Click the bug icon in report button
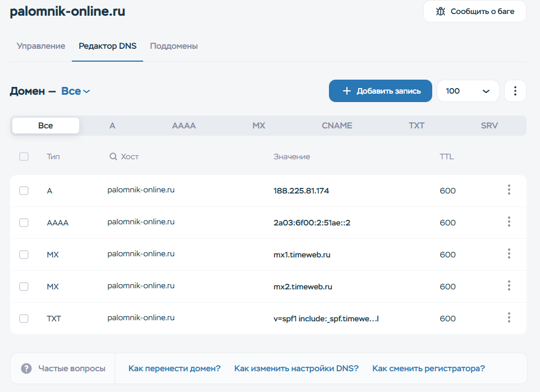This screenshot has height=392, width=540. [x=441, y=11]
